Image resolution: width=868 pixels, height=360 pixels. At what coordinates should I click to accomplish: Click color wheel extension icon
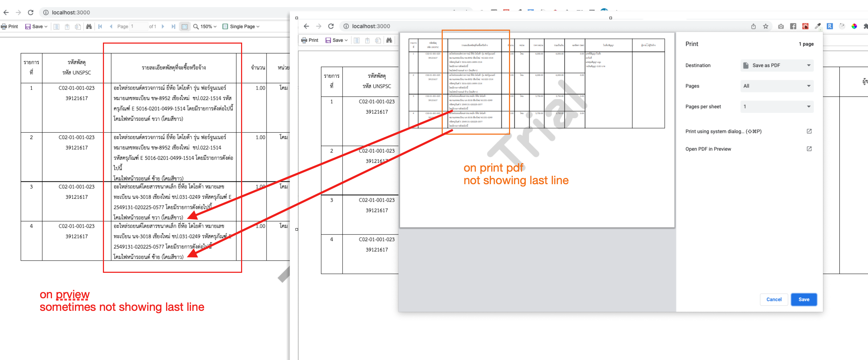(854, 26)
